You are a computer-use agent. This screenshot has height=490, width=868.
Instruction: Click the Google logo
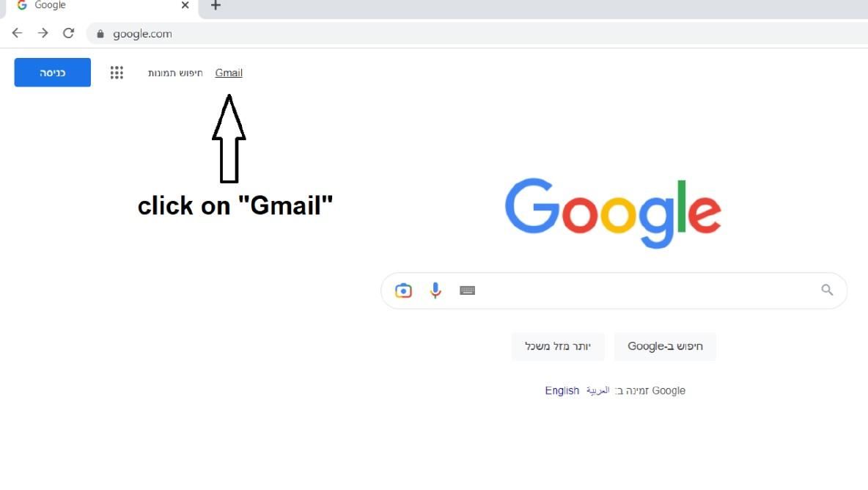[613, 212]
